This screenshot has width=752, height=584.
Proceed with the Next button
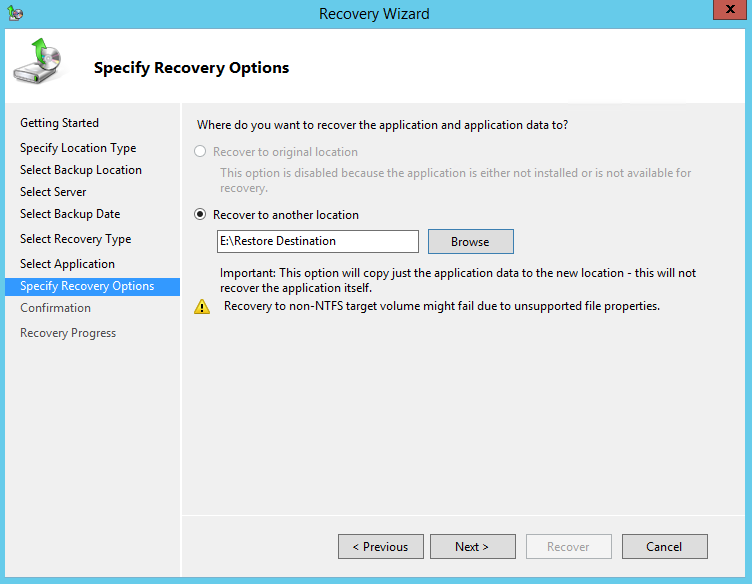[x=472, y=547]
